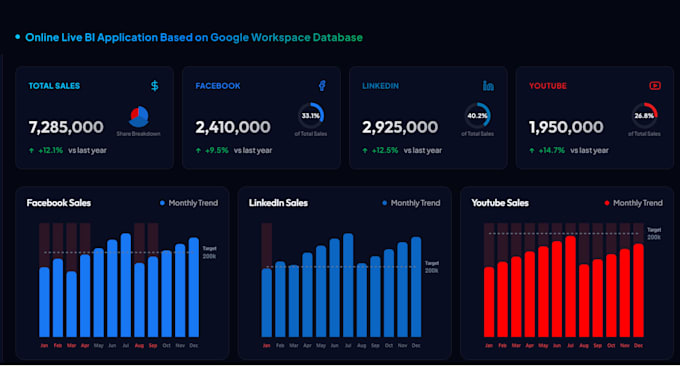
Task: Select the Dec bar in Youtube Sales chart
Action: pyautogui.click(x=638, y=290)
